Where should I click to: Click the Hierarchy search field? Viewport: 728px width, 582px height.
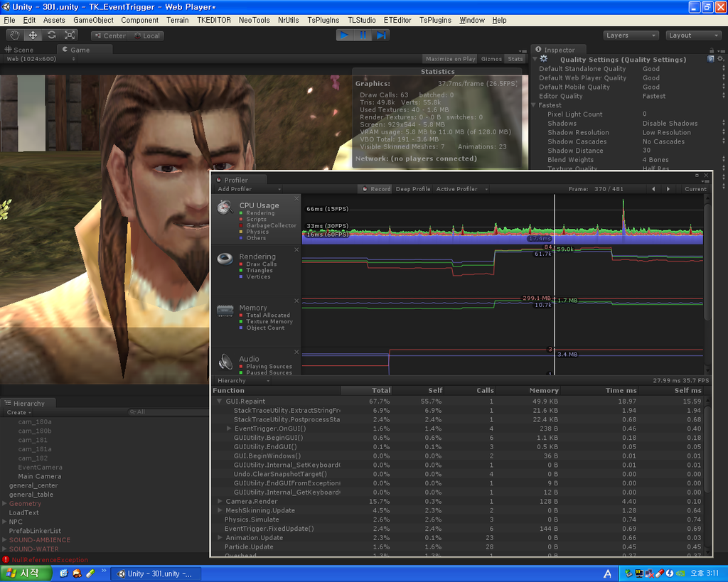point(168,412)
